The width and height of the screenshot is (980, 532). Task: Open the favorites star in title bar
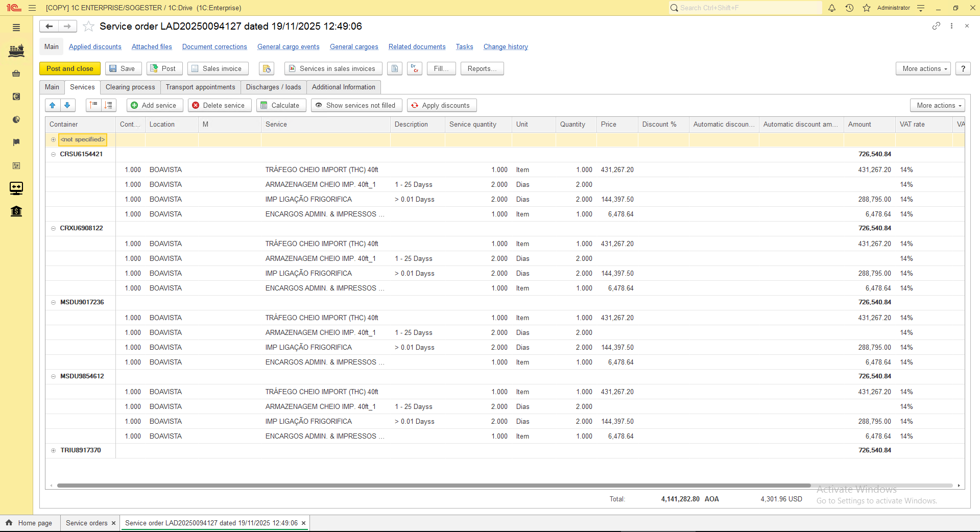[x=867, y=8]
